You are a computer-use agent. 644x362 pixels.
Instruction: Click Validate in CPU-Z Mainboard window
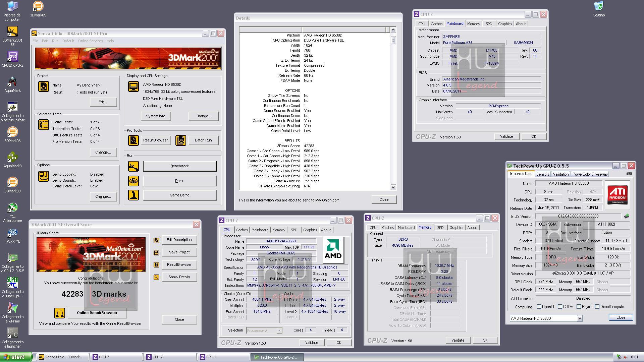click(x=506, y=136)
